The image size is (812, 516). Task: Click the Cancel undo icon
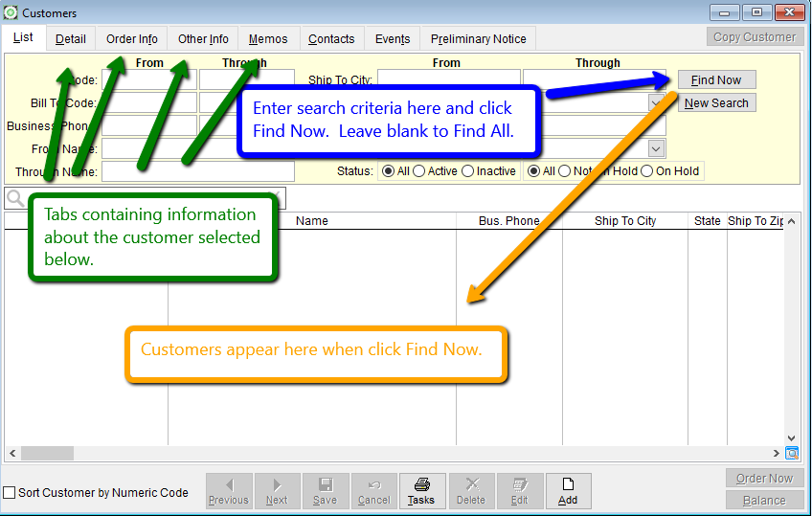(x=373, y=485)
